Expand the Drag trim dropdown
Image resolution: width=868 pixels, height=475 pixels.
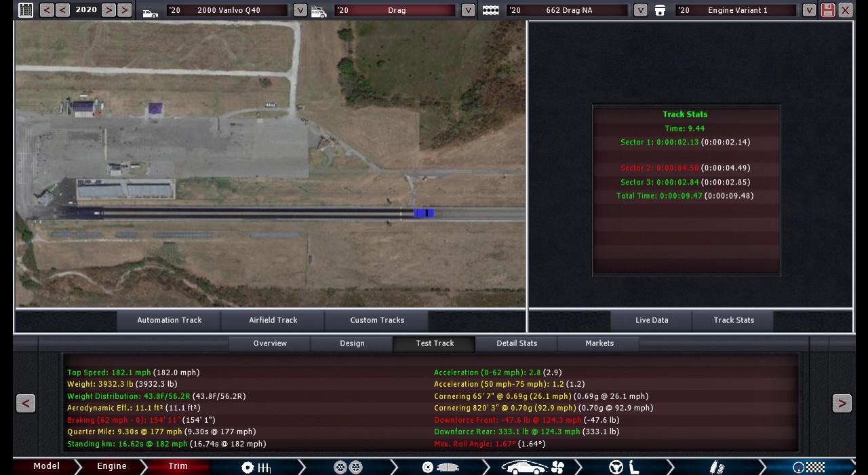(468, 10)
